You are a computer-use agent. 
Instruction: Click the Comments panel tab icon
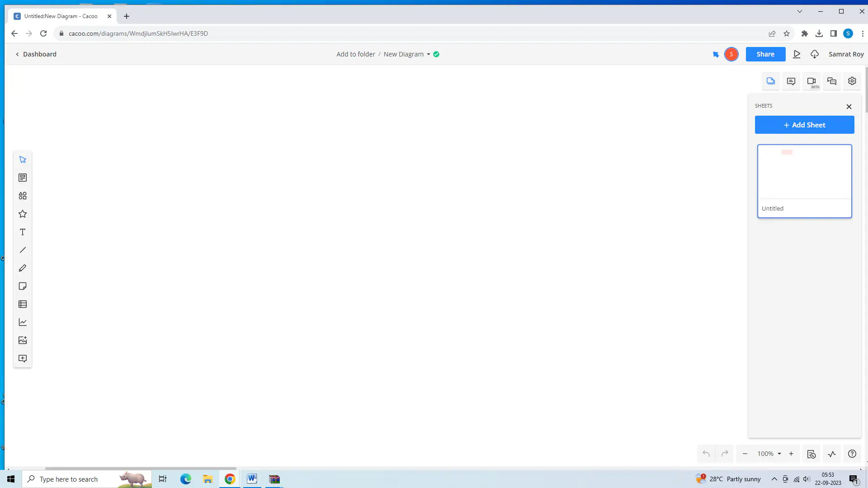pyautogui.click(x=792, y=81)
